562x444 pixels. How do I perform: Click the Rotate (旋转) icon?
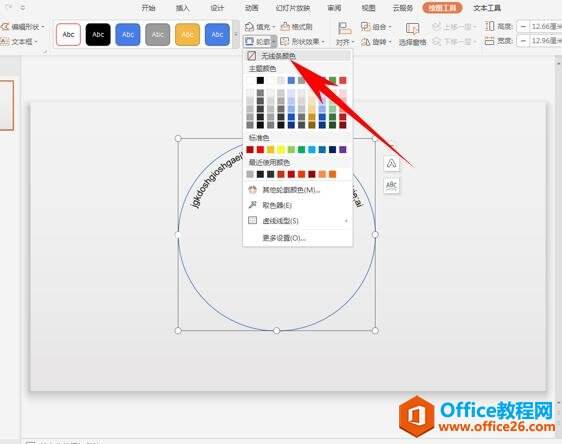coord(365,42)
